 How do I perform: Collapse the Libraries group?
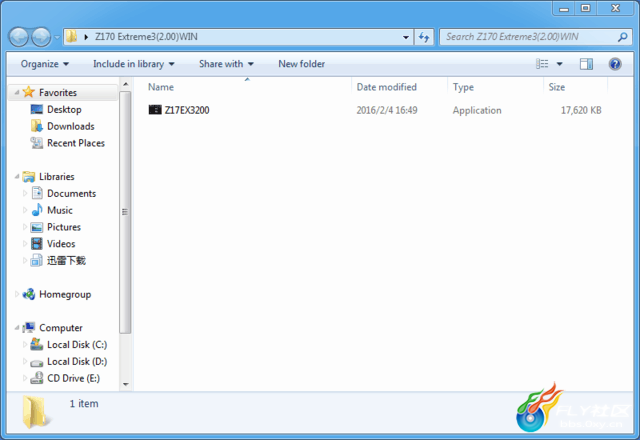17,176
